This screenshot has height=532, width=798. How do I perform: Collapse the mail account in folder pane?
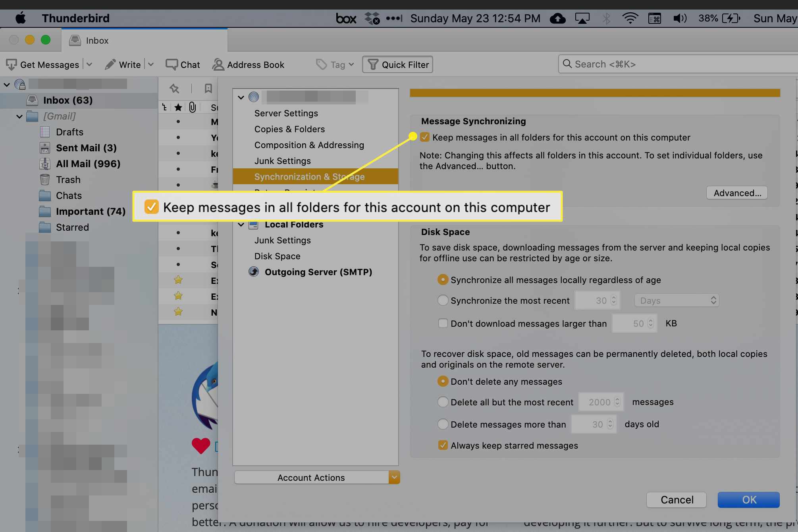(x=6, y=84)
